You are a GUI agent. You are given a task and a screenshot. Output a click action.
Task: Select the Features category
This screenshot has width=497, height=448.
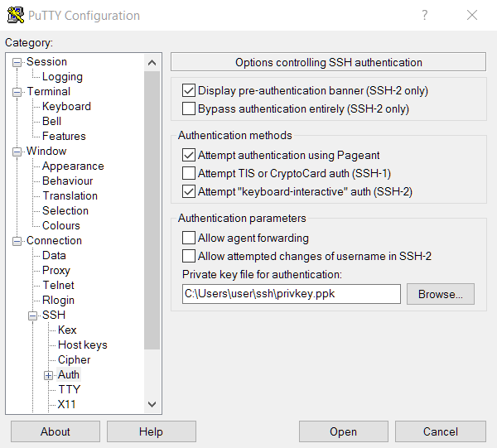coord(64,136)
